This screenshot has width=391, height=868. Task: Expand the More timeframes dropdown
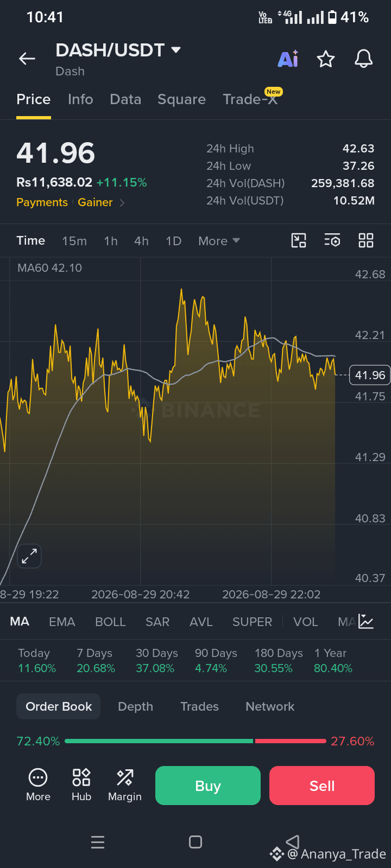tap(219, 241)
